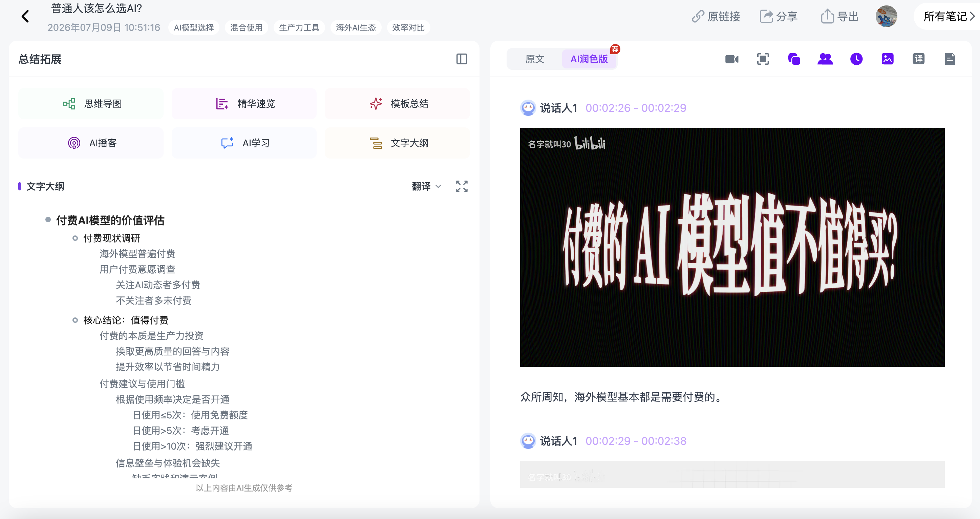980x519 pixels.
Task: Click outline row 付费的本质是生产力投资
Action: [151, 336]
